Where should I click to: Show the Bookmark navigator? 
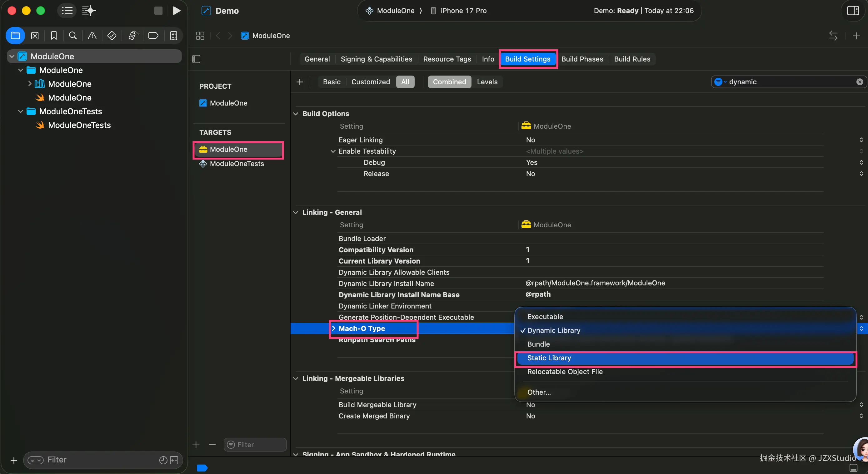coord(53,36)
